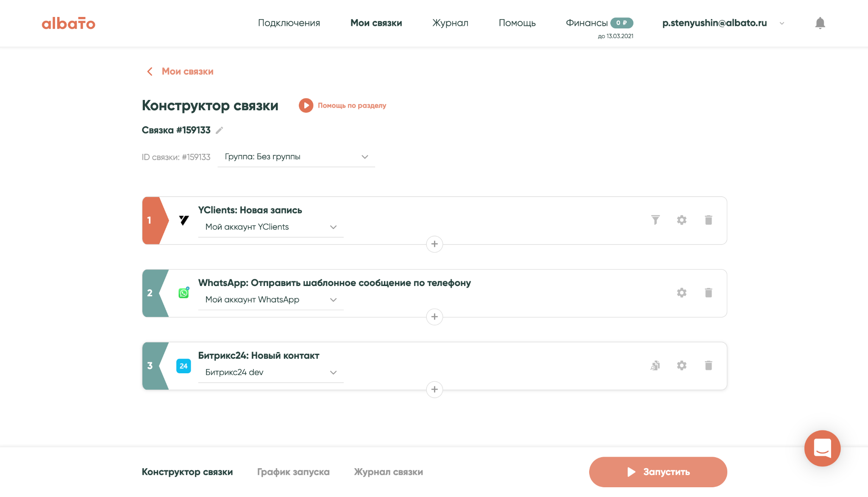
Task: Click the duplicate-search icon on Битрикс24 step
Action: coord(655,365)
